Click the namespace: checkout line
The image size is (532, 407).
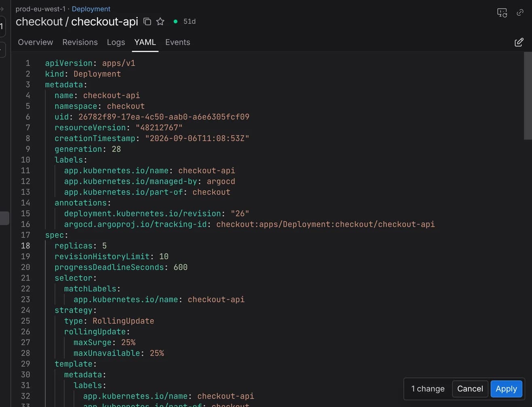click(99, 106)
